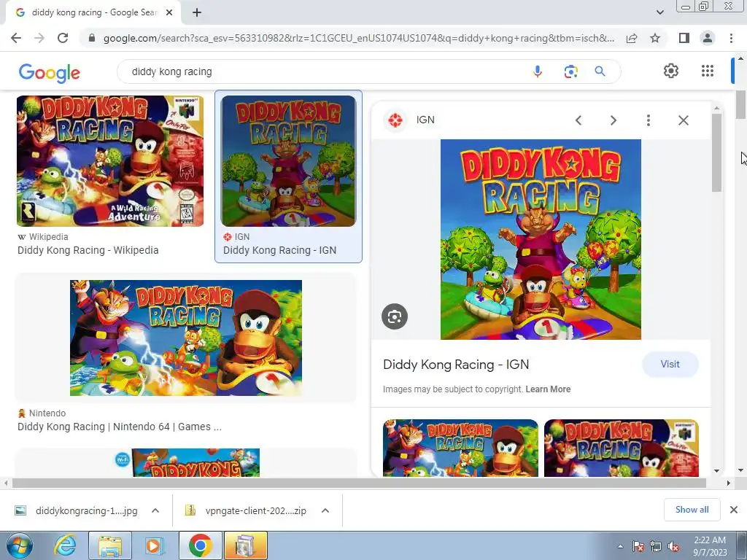747x560 pixels.
Task: Open Diddy Kong Racing Nintendo 64 Games link
Action: tap(120, 427)
